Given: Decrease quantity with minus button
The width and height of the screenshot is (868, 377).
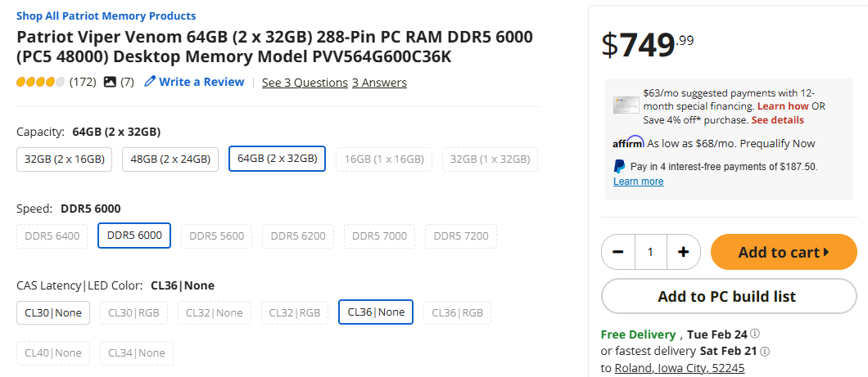Looking at the screenshot, I should click(x=618, y=252).
